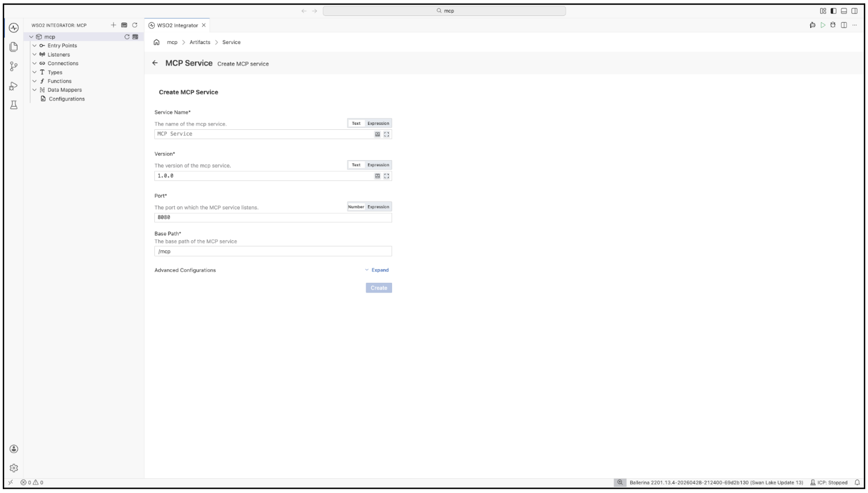Run the integration with the green play icon
This screenshot has width=868, height=493.
click(x=823, y=25)
